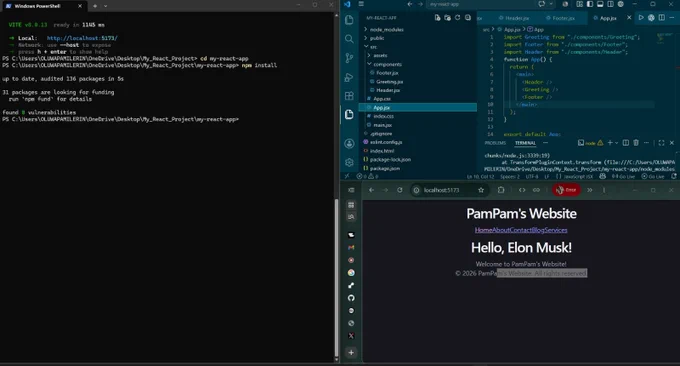
Task: Collapse components folder
Action: pyautogui.click(x=385, y=64)
